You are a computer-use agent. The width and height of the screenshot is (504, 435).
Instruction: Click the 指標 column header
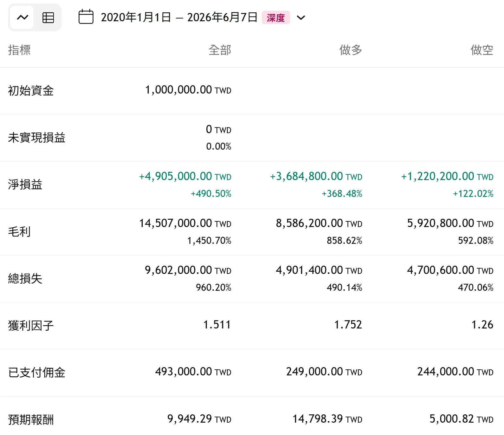[19, 50]
